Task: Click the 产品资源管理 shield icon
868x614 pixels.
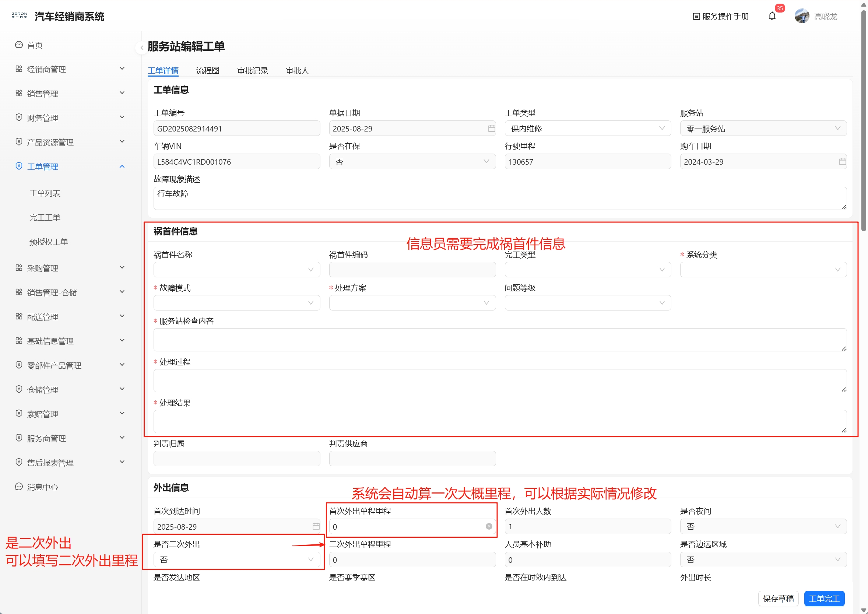Action: [x=19, y=142]
